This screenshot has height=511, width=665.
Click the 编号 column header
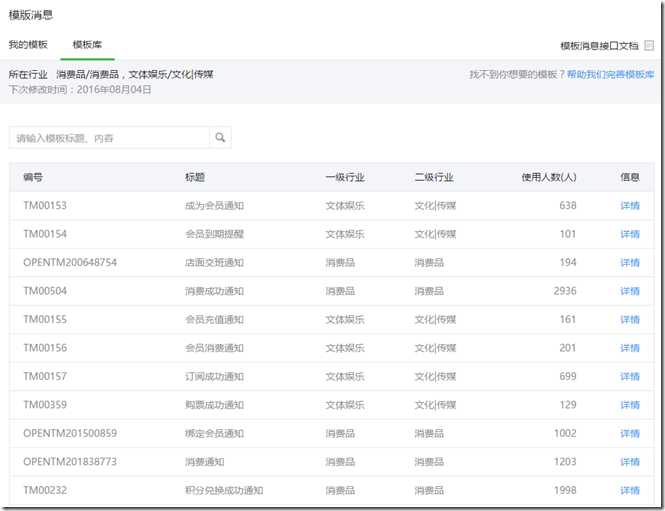pos(33,177)
